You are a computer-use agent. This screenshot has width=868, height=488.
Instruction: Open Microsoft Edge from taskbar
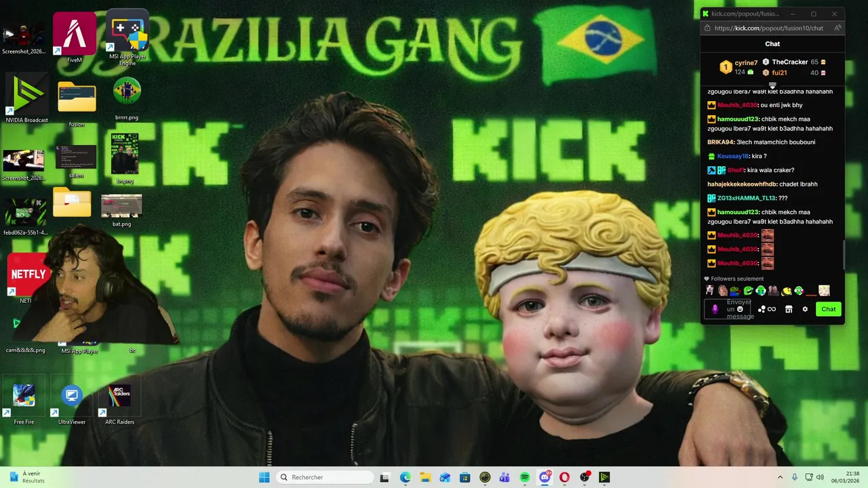tap(405, 477)
